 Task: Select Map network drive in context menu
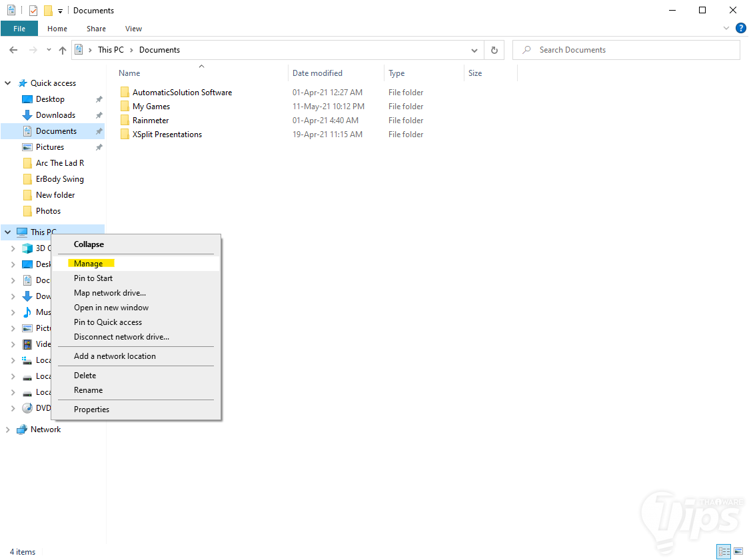tap(136, 293)
